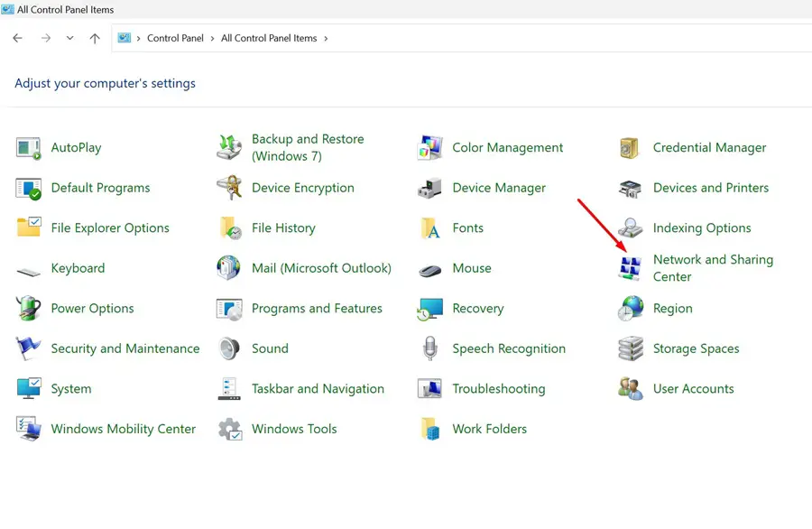Image resolution: width=812 pixels, height=529 pixels.
Task: Go back with the back arrow
Action: pyautogui.click(x=18, y=38)
